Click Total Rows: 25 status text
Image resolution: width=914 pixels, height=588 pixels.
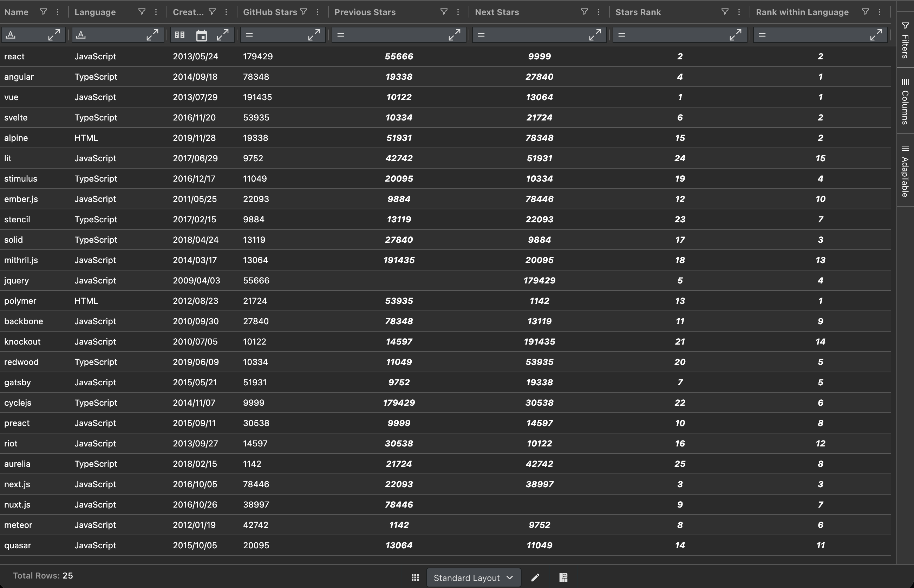click(x=43, y=575)
